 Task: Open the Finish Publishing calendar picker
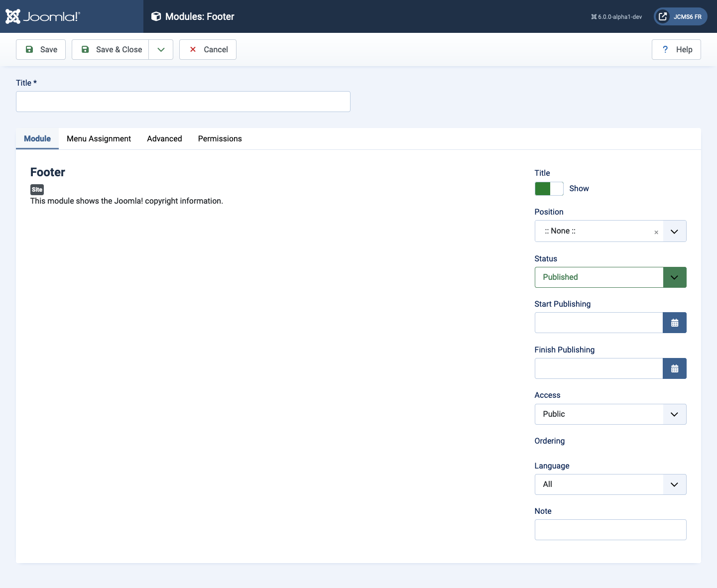coord(675,368)
